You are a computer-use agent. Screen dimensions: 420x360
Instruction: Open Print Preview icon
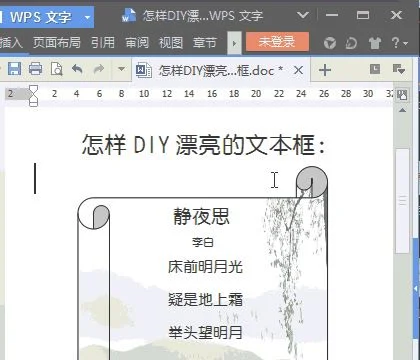57,69
